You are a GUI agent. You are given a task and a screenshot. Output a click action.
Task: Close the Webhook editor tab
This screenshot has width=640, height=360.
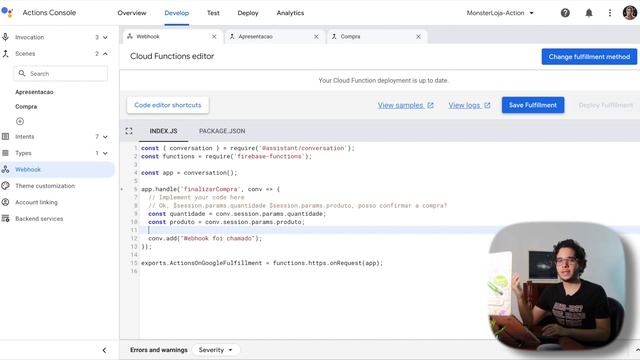click(214, 37)
